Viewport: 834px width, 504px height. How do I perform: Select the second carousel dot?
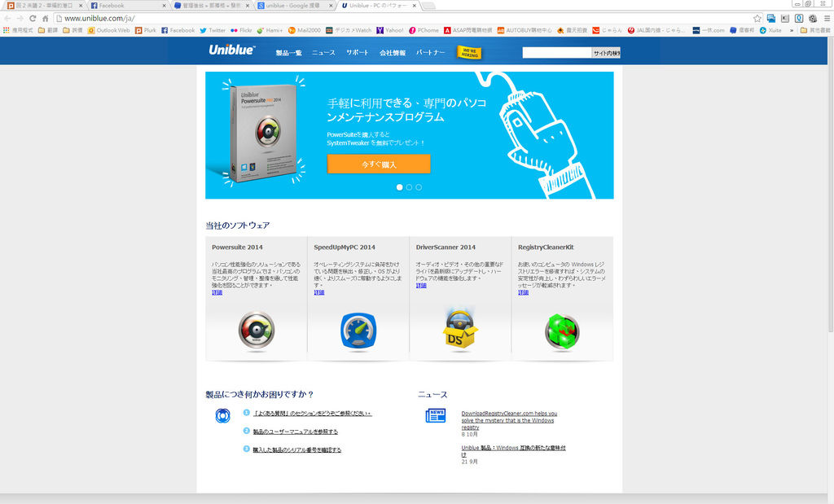click(409, 187)
